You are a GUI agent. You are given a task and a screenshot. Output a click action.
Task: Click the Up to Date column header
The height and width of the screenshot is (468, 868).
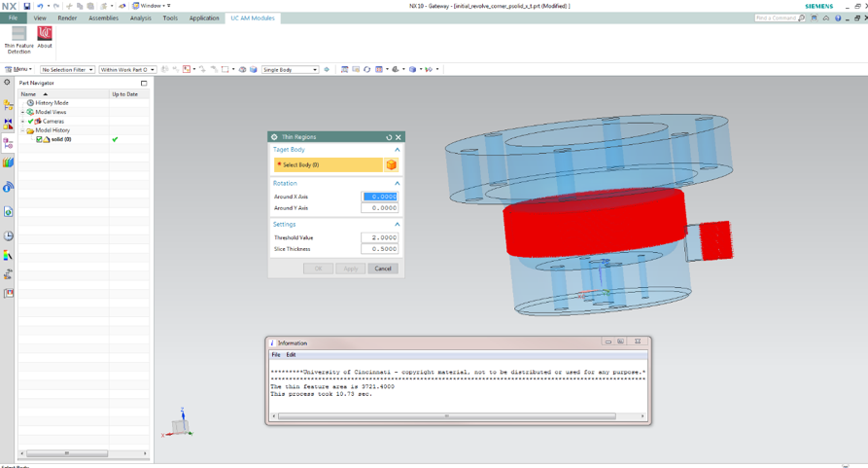coord(129,94)
